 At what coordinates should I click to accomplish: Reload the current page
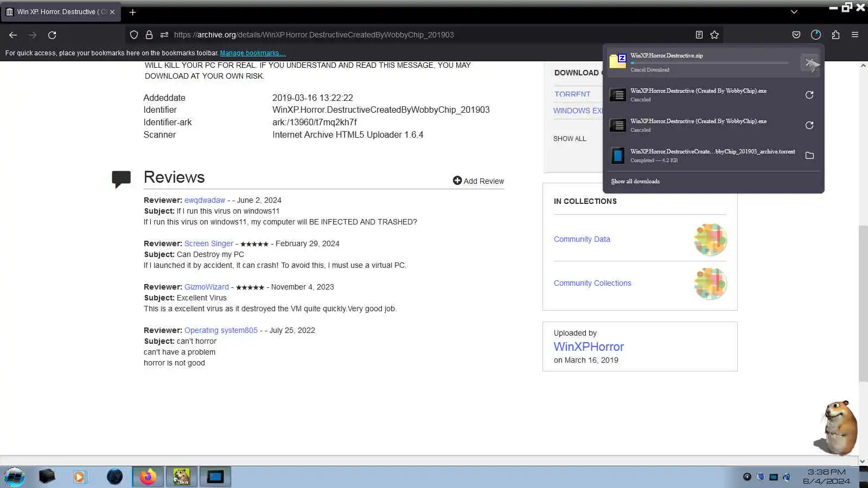[x=52, y=35]
